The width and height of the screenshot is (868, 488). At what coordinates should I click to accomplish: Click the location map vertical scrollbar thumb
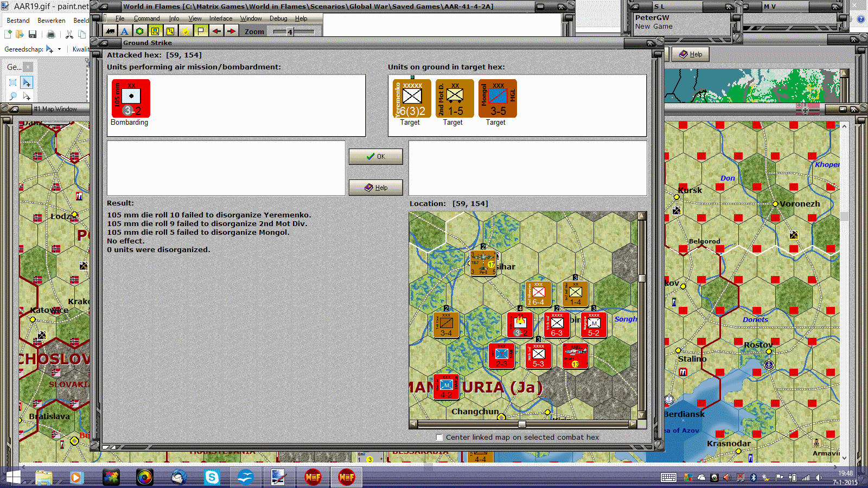pos(642,279)
